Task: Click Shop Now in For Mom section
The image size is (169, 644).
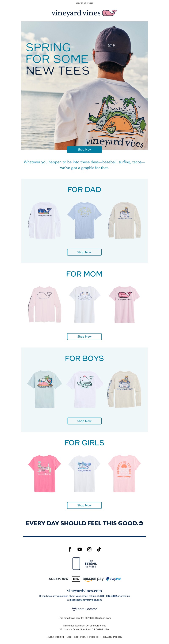Action: point(84,336)
